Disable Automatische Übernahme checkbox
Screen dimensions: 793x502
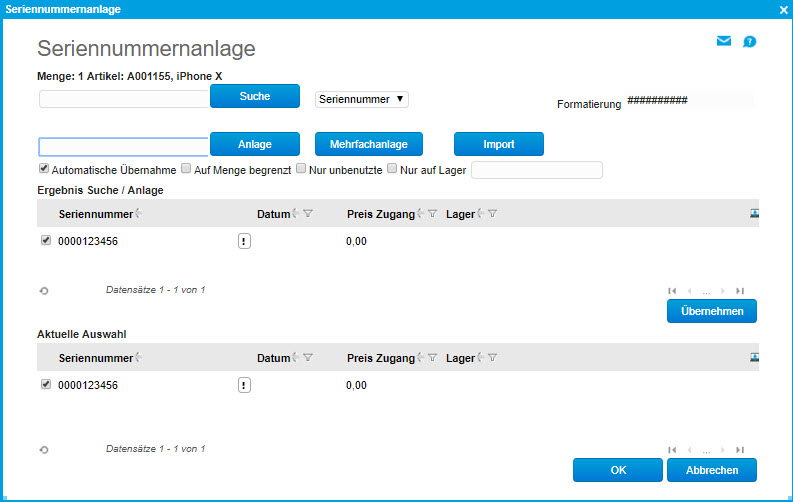(x=44, y=169)
